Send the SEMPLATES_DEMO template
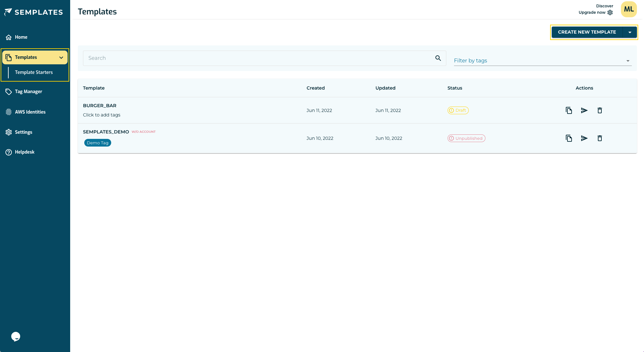The width and height of the screenshot is (644, 352). (x=584, y=138)
